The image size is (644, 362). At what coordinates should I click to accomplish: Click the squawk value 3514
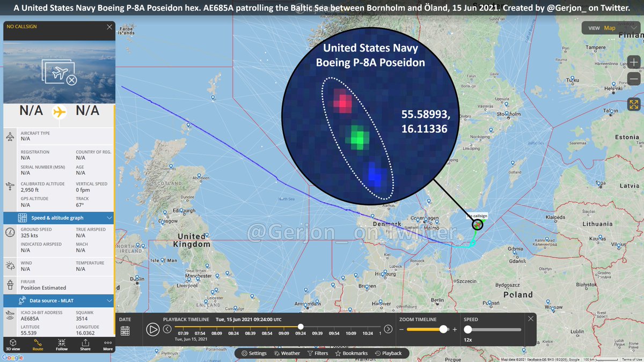[x=82, y=318]
